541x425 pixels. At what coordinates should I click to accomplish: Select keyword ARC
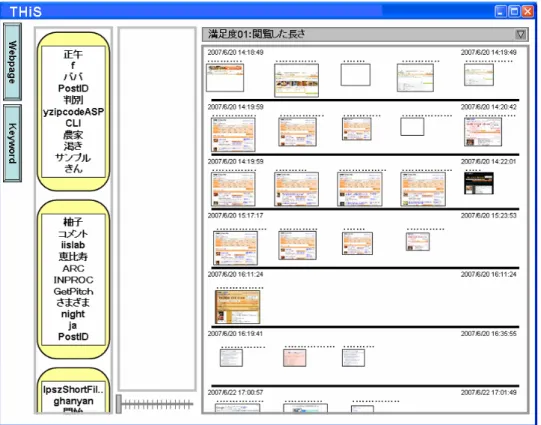tap(73, 268)
